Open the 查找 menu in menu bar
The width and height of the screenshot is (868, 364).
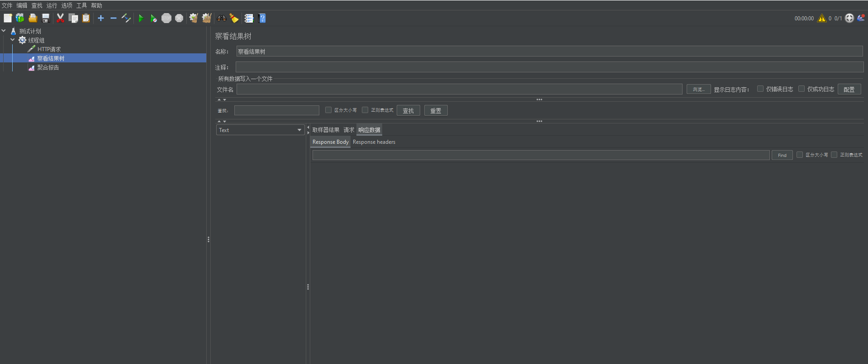37,5
